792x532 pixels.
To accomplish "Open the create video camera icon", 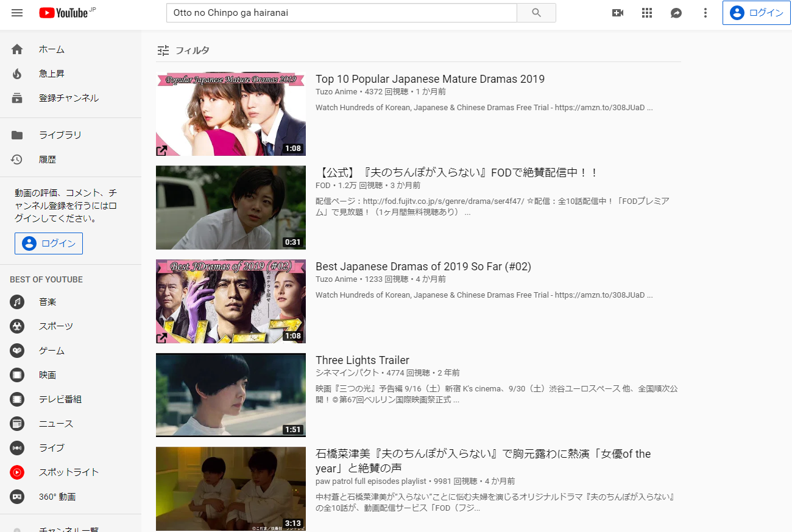I will (x=618, y=13).
